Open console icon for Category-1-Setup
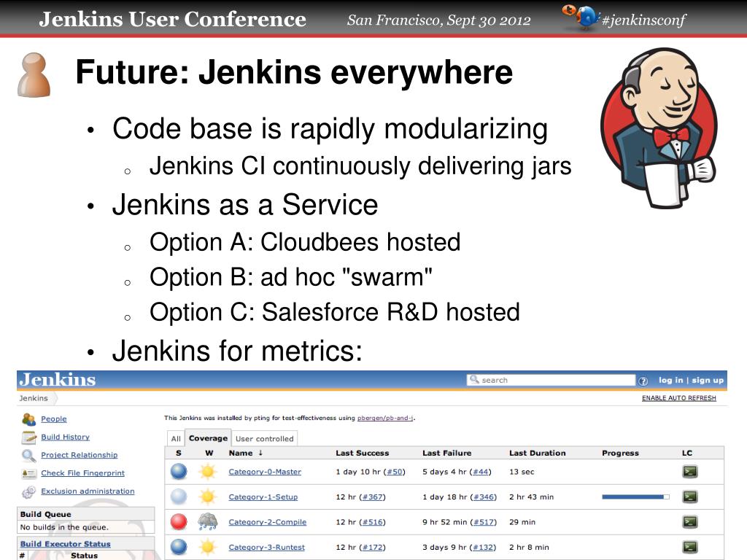Image resolution: width=747 pixels, height=560 pixels. pyautogui.click(x=690, y=497)
